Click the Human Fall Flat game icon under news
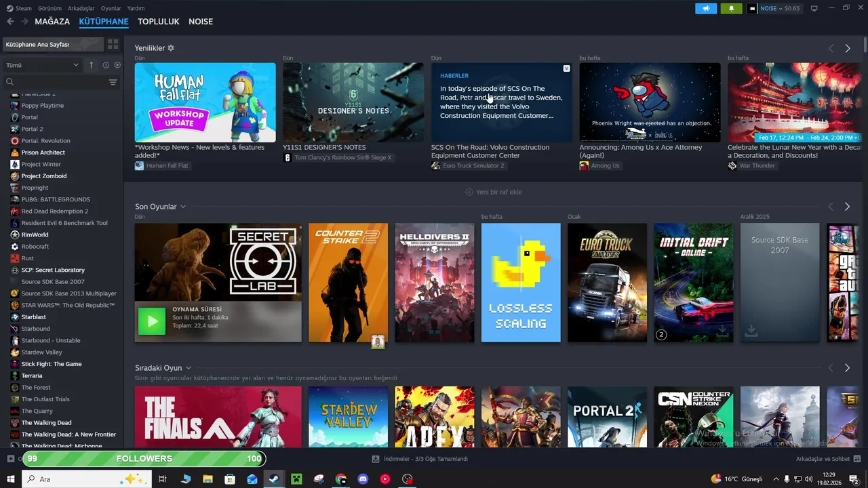The width and height of the screenshot is (868, 488). 139,165
